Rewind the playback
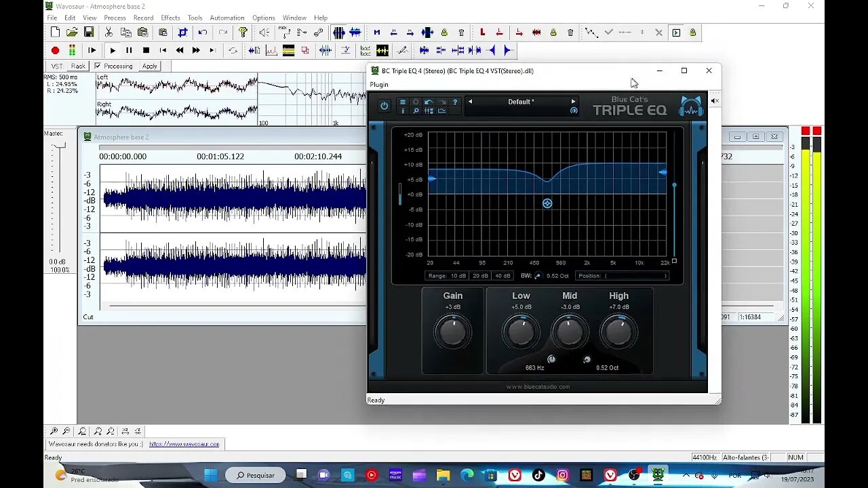868x488 pixels. pos(179,50)
